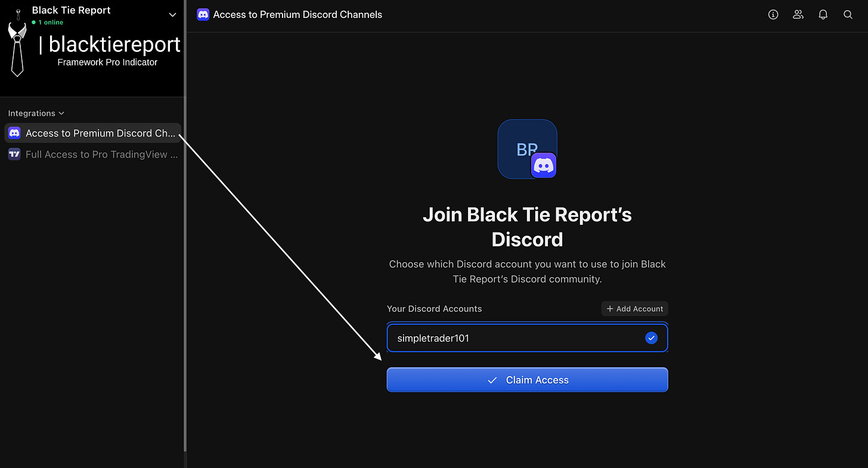Click the sidebar vertical scrollbar
Image resolution: width=868 pixels, height=468 pixels.
pyautogui.click(x=185, y=227)
